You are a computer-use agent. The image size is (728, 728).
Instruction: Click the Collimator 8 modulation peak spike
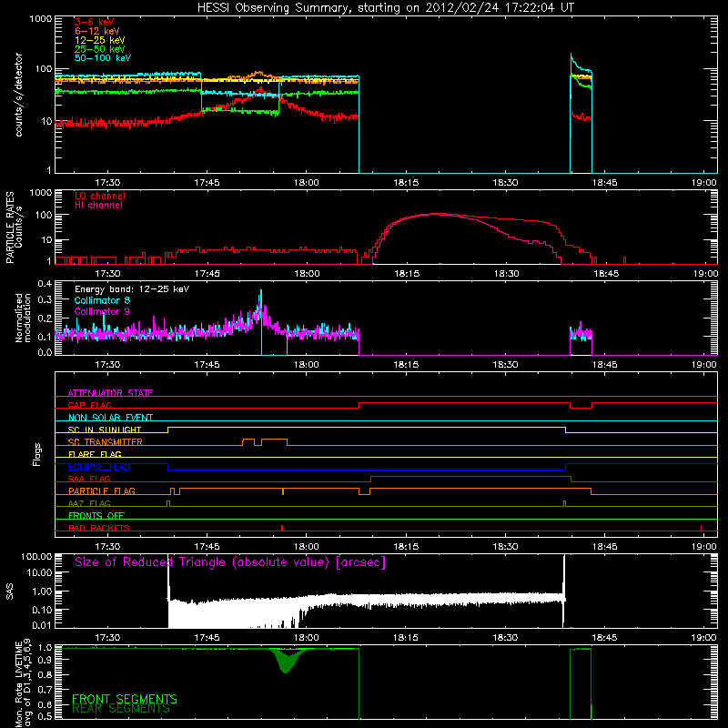261,290
